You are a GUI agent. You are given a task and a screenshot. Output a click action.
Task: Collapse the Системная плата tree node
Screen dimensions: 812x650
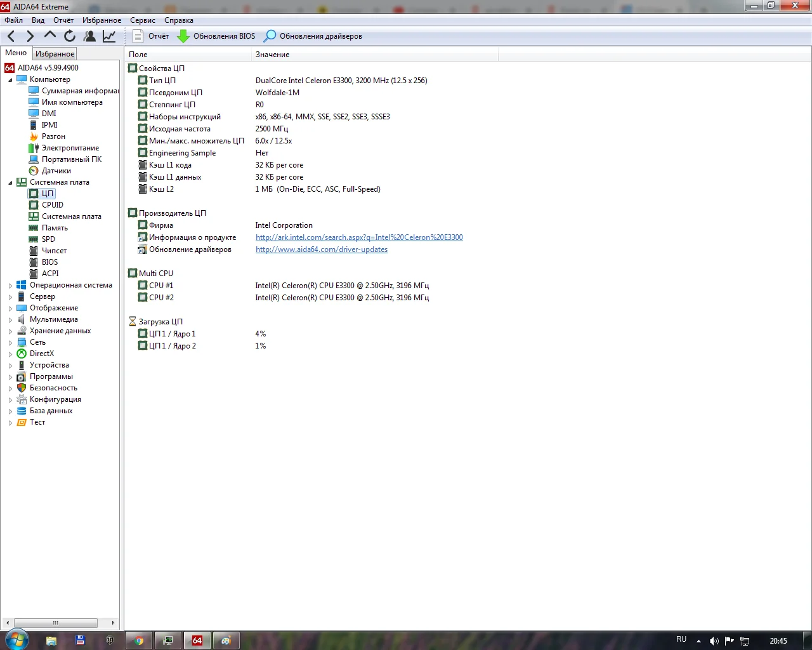coord(10,183)
